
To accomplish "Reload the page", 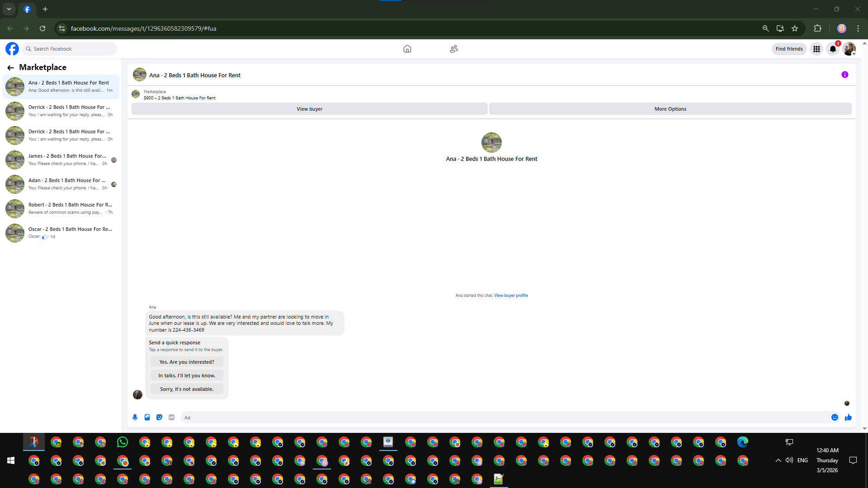I will 42,28.
